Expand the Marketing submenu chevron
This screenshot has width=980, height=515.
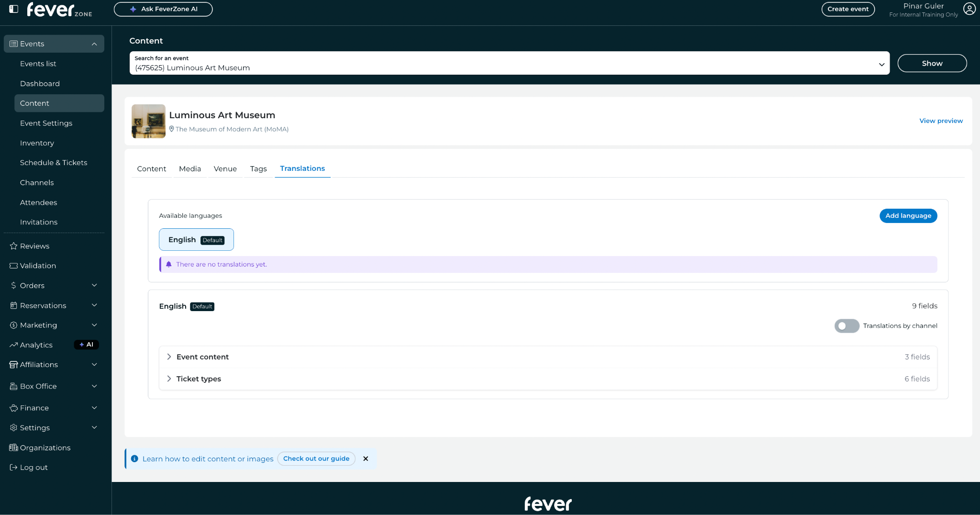pyautogui.click(x=94, y=325)
